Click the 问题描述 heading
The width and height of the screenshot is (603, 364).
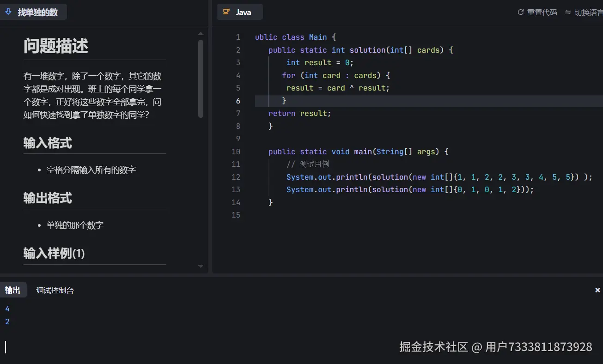56,46
